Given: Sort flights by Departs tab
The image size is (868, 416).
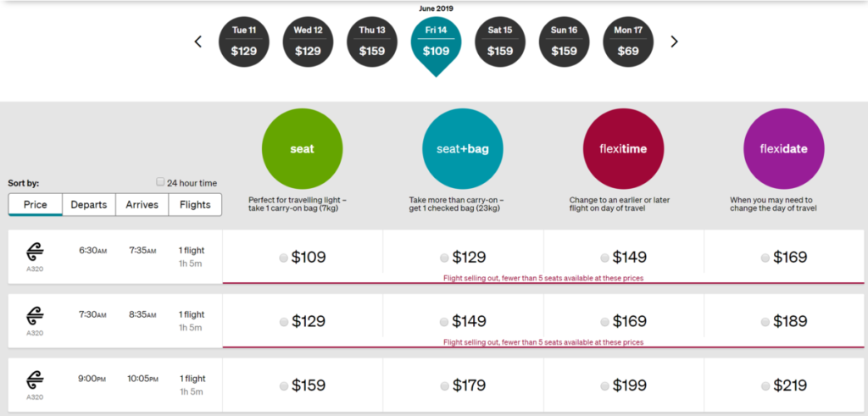Looking at the screenshot, I should coord(89,205).
